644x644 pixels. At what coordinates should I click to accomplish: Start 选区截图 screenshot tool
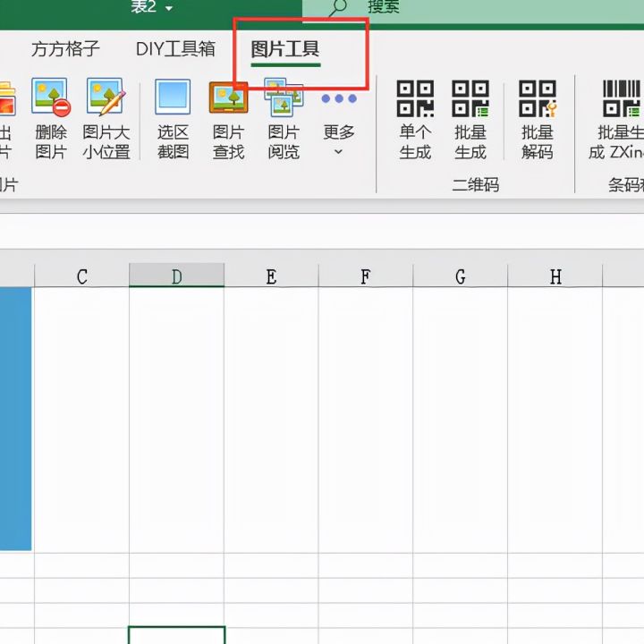[173, 119]
